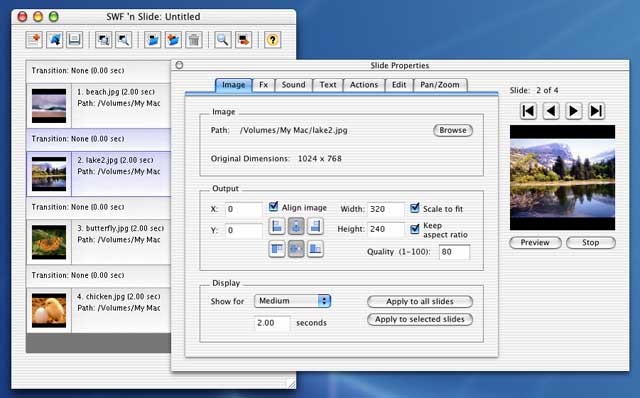
Task: Click the '3. butterfly.jpg (2.00 sec)' text
Action: pyautogui.click(x=120, y=228)
